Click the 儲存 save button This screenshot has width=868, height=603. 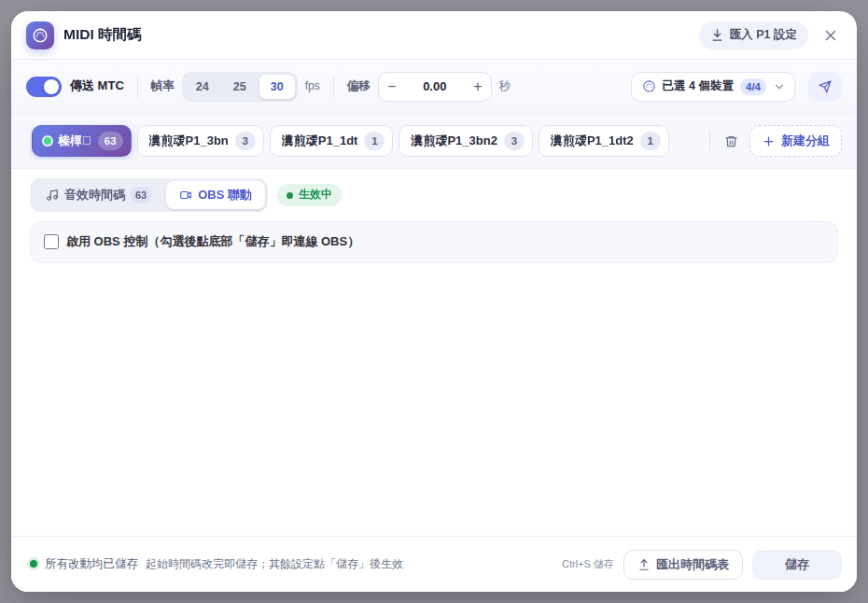(796, 564)
